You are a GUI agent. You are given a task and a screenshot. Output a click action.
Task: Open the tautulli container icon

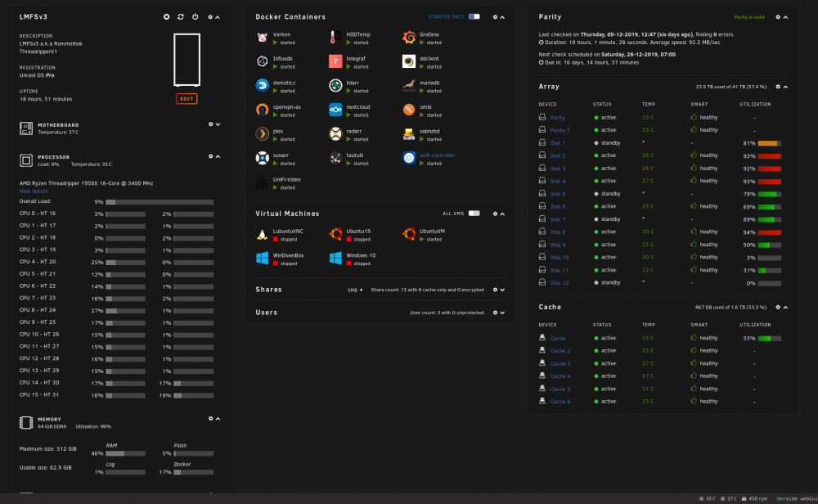[x=335, y=158]
